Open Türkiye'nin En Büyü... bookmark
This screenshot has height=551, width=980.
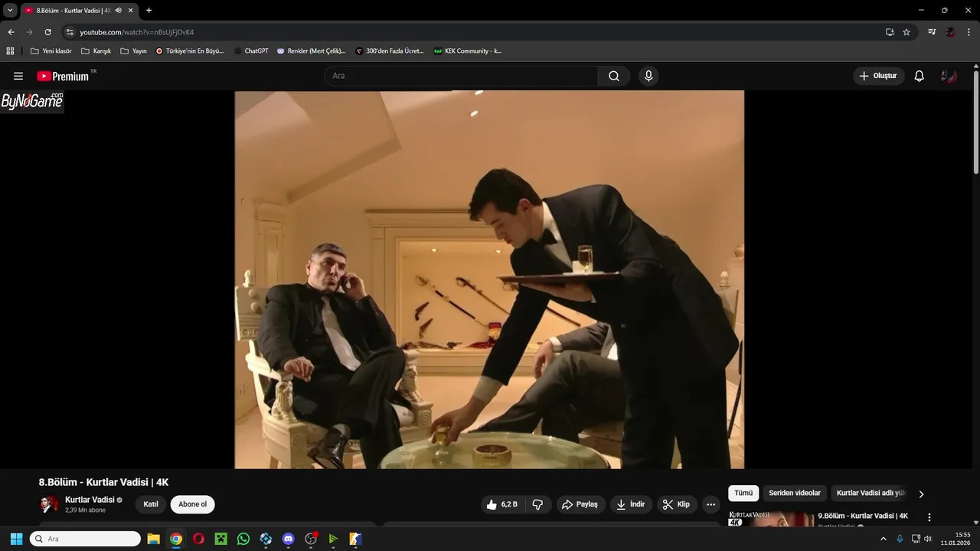click(189, 51)
